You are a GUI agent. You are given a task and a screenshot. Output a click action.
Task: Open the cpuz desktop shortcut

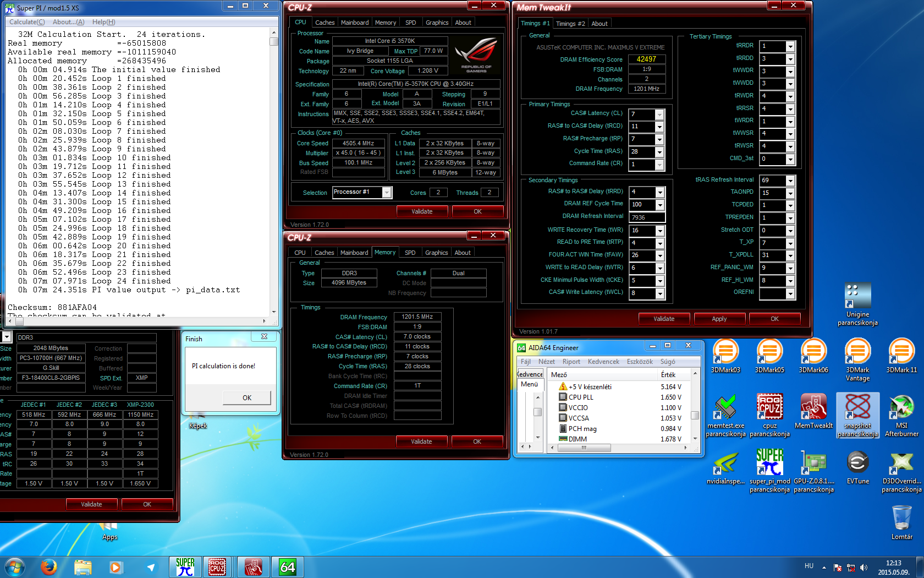click(x=769, y=416)
